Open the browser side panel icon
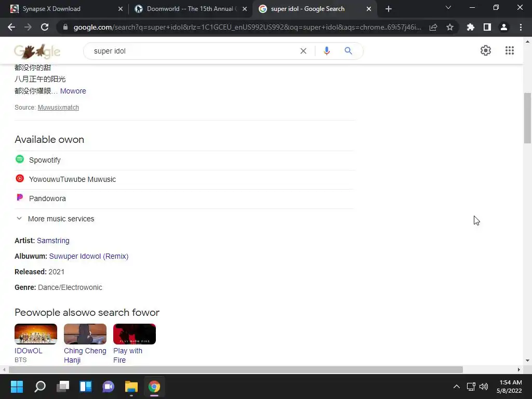The height and width of the screenshot is (399, 532). click(x=487, y=27)
